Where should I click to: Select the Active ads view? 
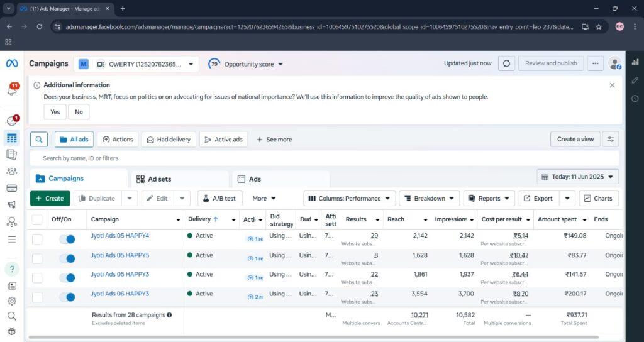(224, 140)
